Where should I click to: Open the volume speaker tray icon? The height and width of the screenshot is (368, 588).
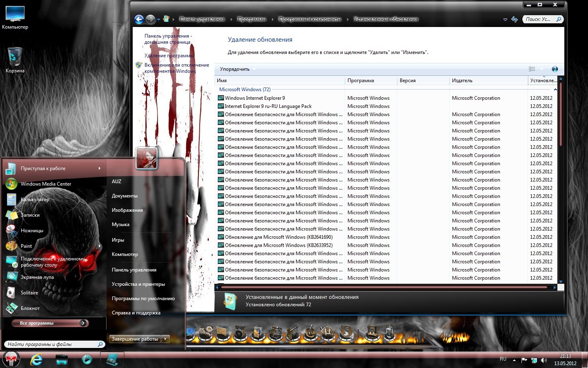click(x=544, y=360)
